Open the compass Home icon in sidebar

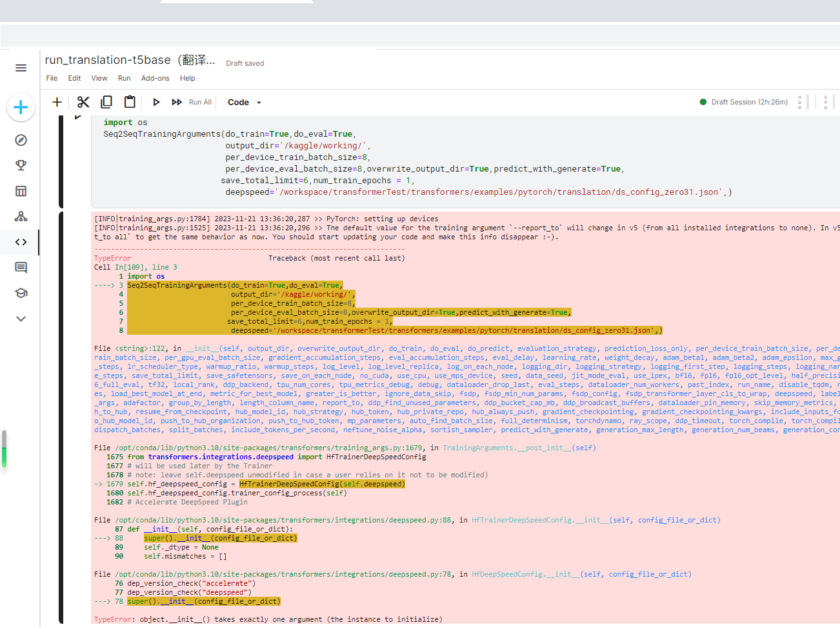coord(21,140)
